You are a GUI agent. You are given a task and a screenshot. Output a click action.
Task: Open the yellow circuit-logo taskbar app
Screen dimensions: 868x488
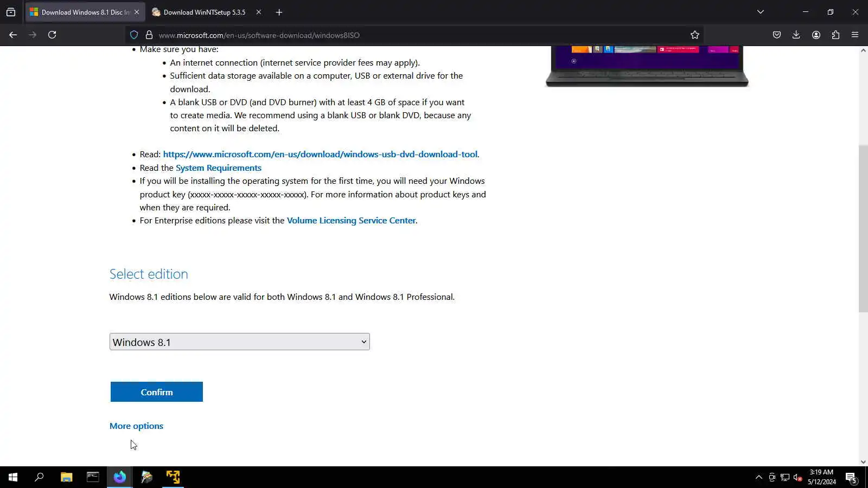tap(173, 477)
